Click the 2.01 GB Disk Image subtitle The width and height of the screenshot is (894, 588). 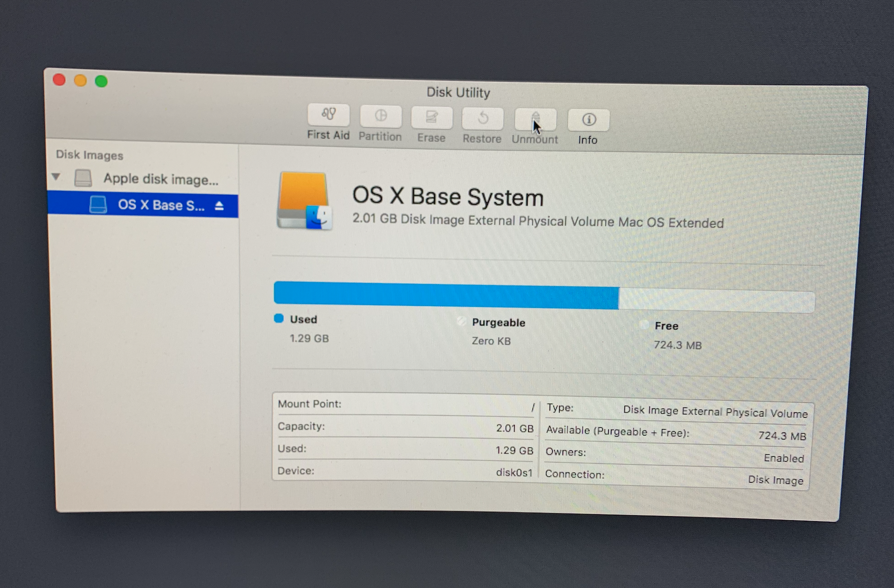click(x=538, y=221)
